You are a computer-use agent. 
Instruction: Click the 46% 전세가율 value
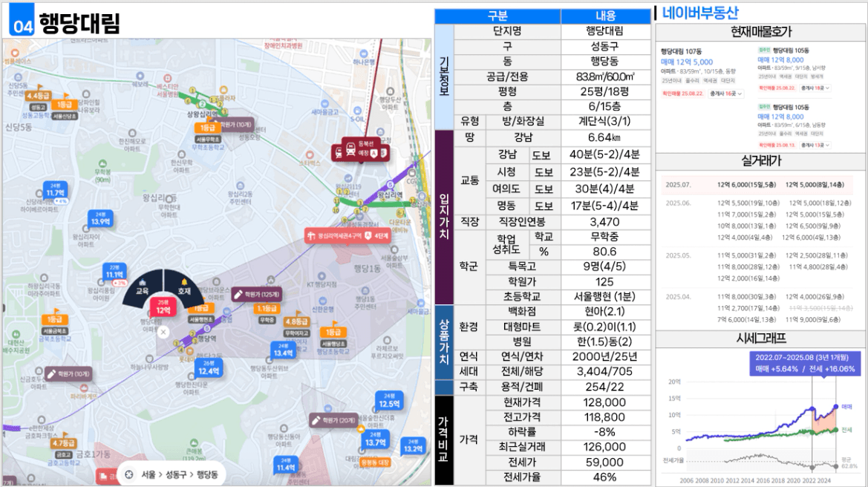click(605, 477)
